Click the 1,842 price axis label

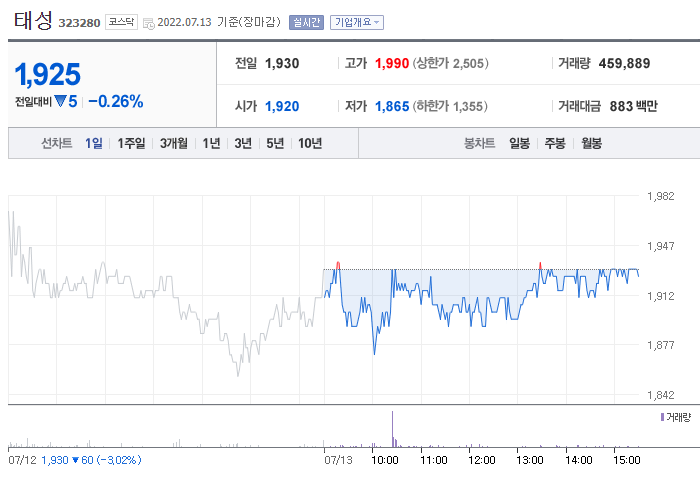(661, 395)
